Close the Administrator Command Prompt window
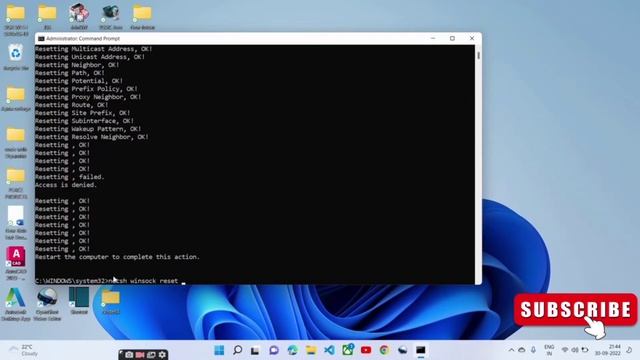The height and width of the screenshot is (360, 640). [472, 38]
